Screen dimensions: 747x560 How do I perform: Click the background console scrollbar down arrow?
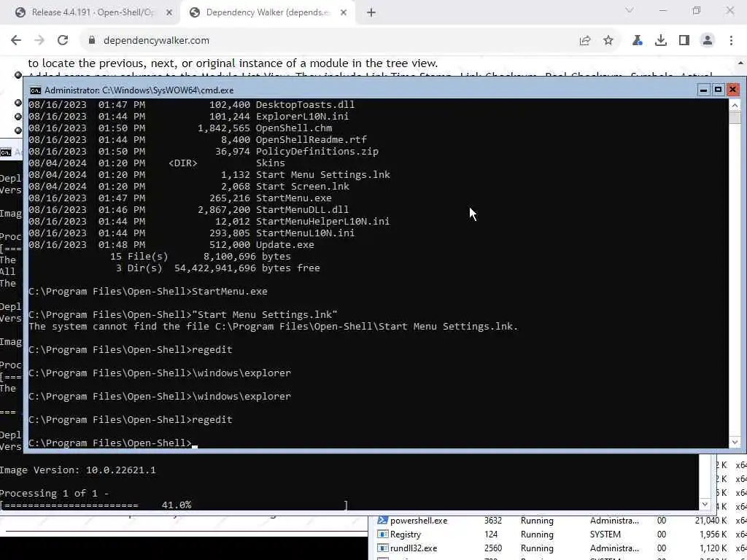(x=705, y=505)
